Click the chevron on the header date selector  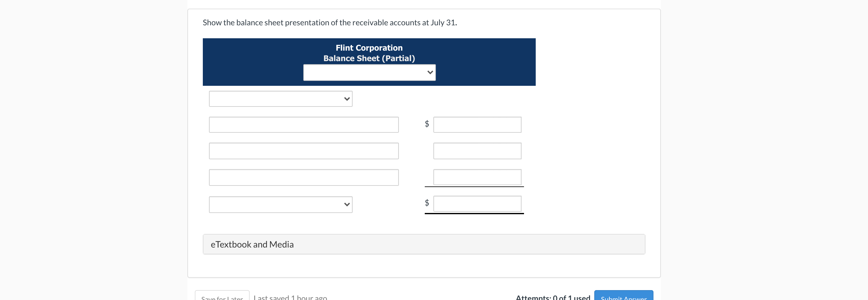[430, 72]
